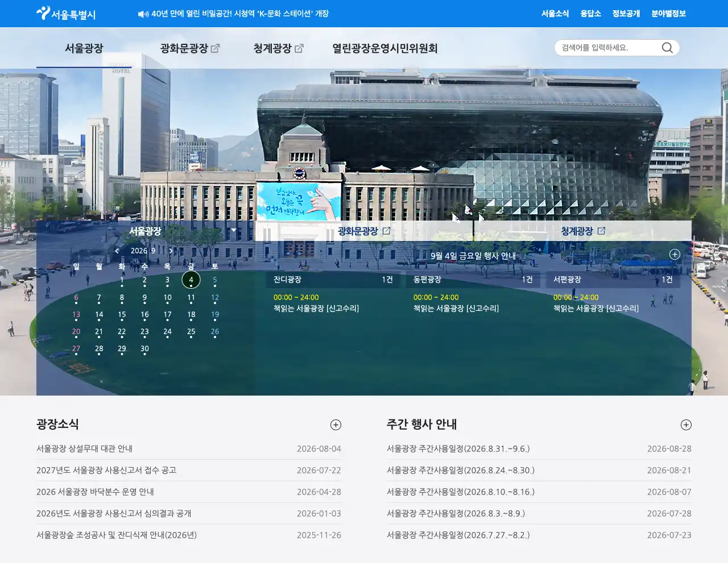Open more 주간 행사 안내 plus icon
This screenshot has height=582, width=728.
coord(686,425)
